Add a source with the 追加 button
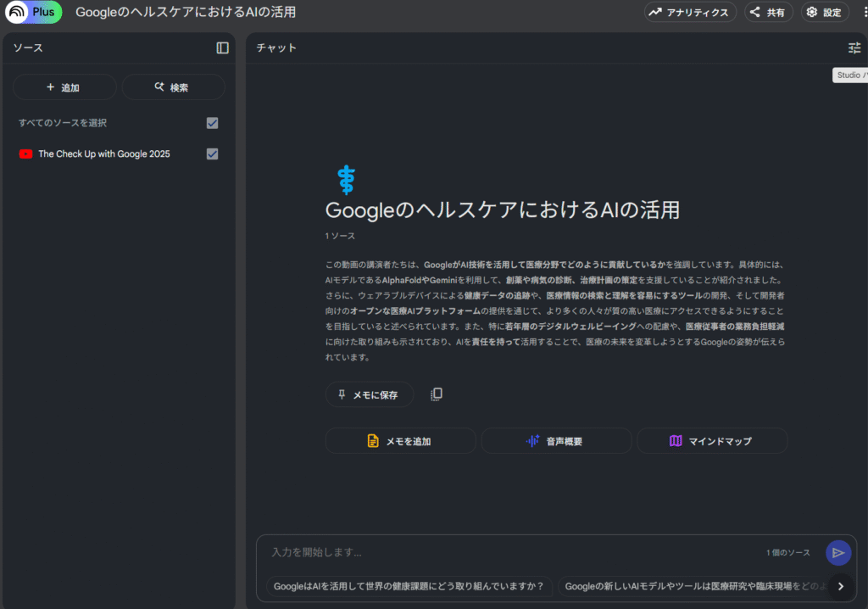The width and height of the screenshot is (868, 609). click(64, 87)
